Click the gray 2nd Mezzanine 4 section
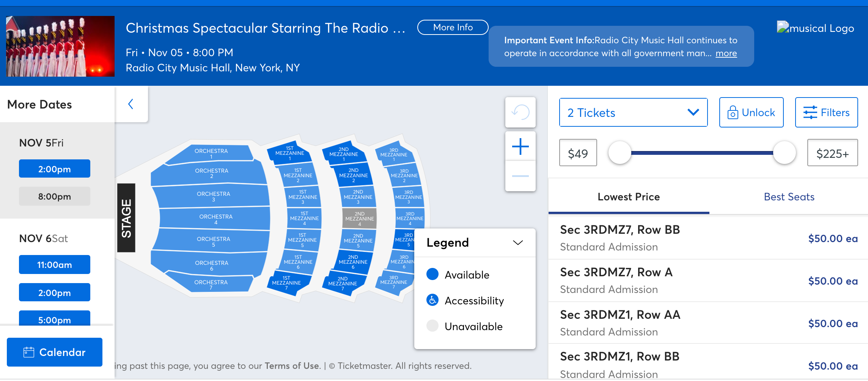The height and width of the screenshot is (381, 868). tap(360, 218)
